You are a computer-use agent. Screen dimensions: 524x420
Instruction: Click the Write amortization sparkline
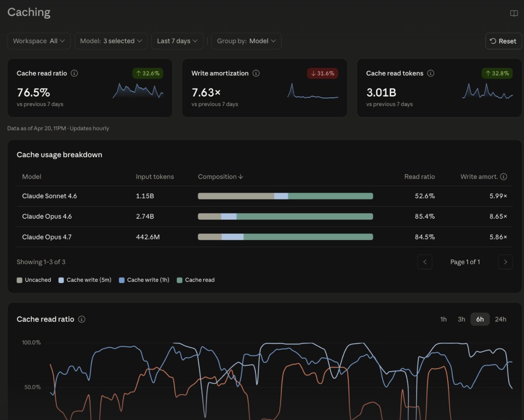click(313, 90)
